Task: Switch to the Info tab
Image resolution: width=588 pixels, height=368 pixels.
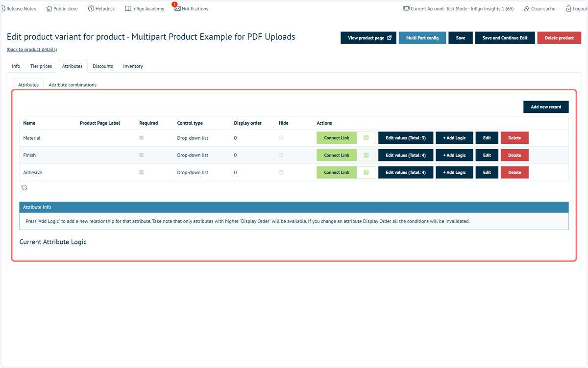Action: tap(16, 66)
